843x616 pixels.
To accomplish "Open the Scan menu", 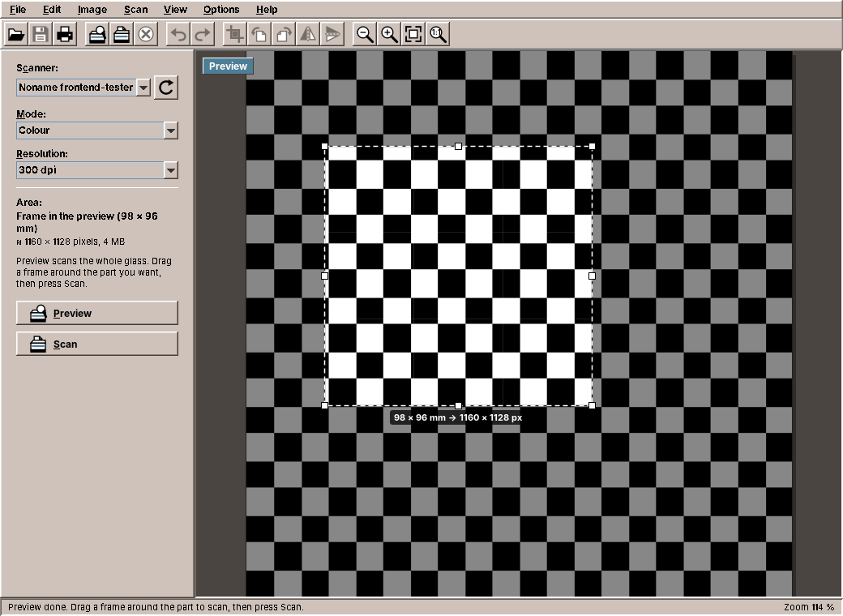I will click(x=135, y=10).
